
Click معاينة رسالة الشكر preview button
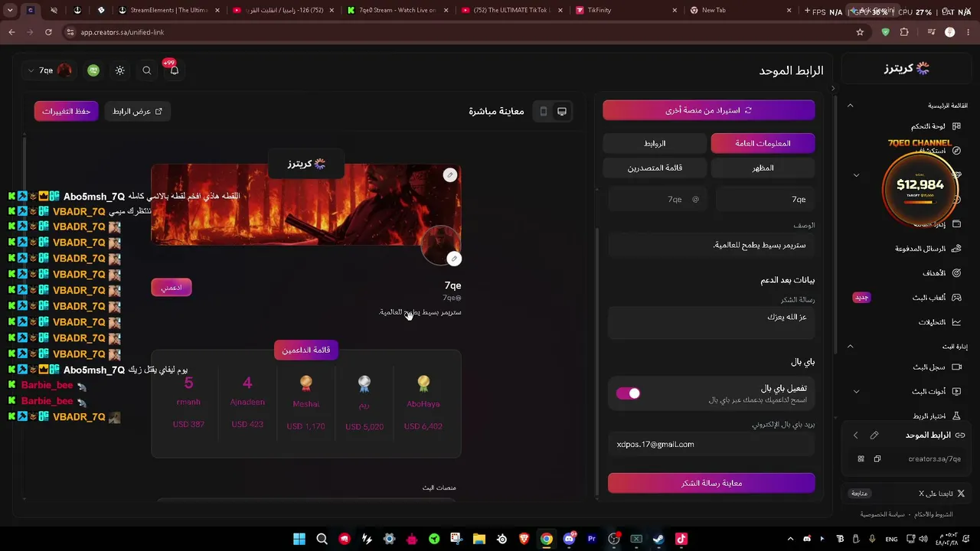click(711, 483)
